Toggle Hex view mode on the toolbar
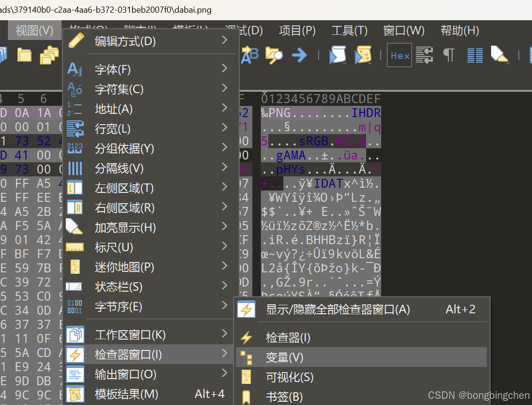 [399, 55]
